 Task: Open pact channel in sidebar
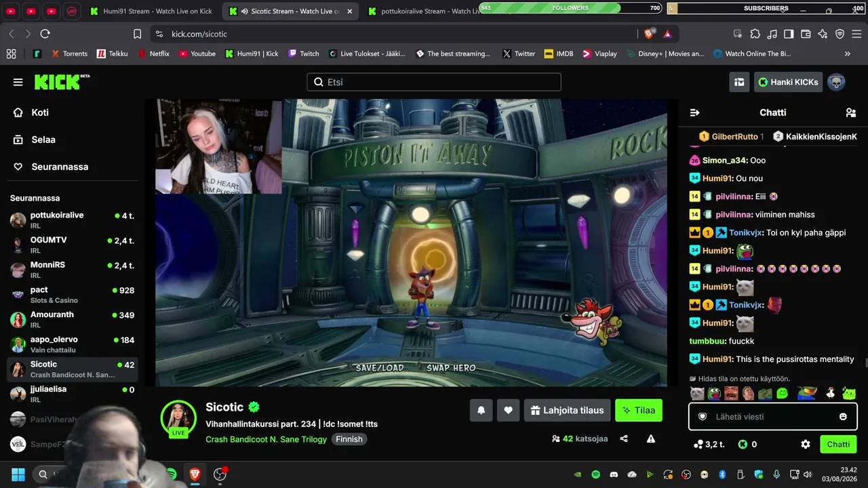[x=72, y=295]
